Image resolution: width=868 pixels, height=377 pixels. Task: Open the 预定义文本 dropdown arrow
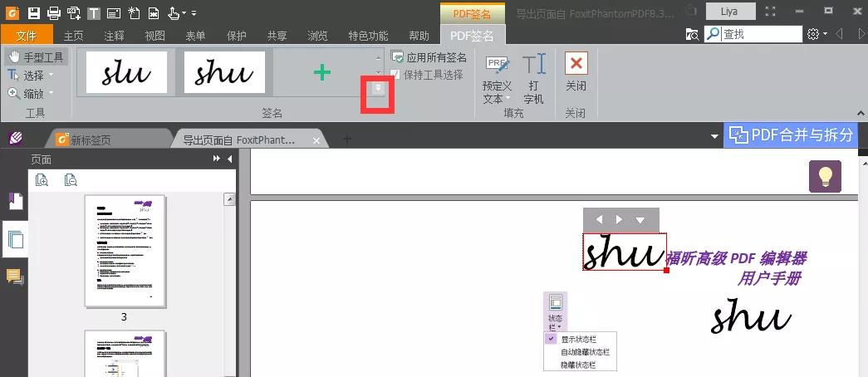pos(508,99)
